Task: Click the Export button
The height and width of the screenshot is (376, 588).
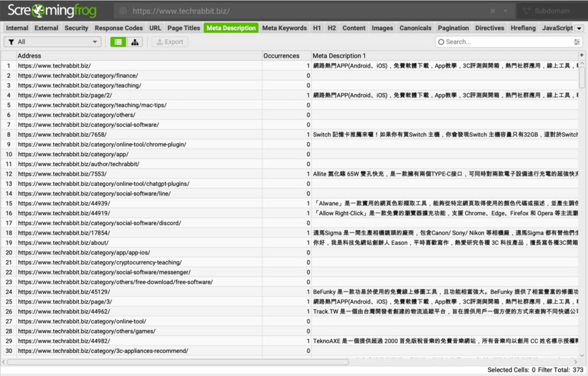Action: click(170, 42)
